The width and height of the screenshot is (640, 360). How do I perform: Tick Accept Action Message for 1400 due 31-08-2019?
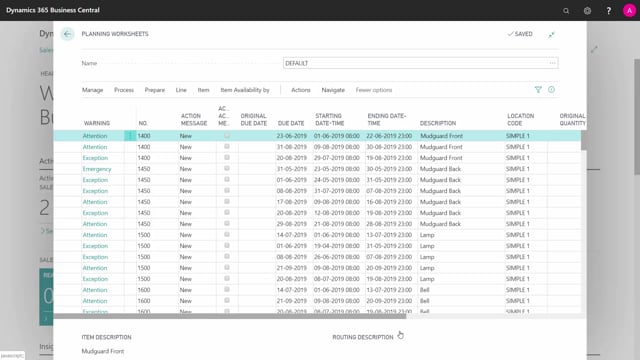(x=227, y=147)
